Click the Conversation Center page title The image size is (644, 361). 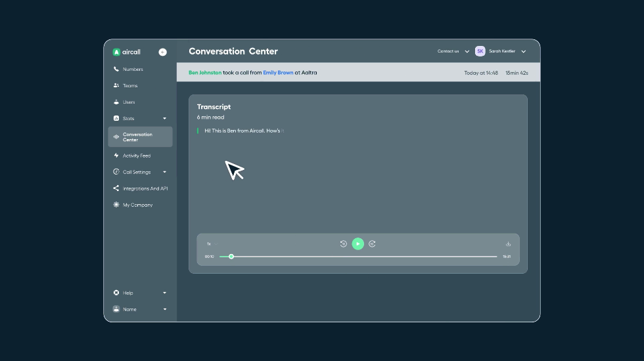(x=233, y=51)
